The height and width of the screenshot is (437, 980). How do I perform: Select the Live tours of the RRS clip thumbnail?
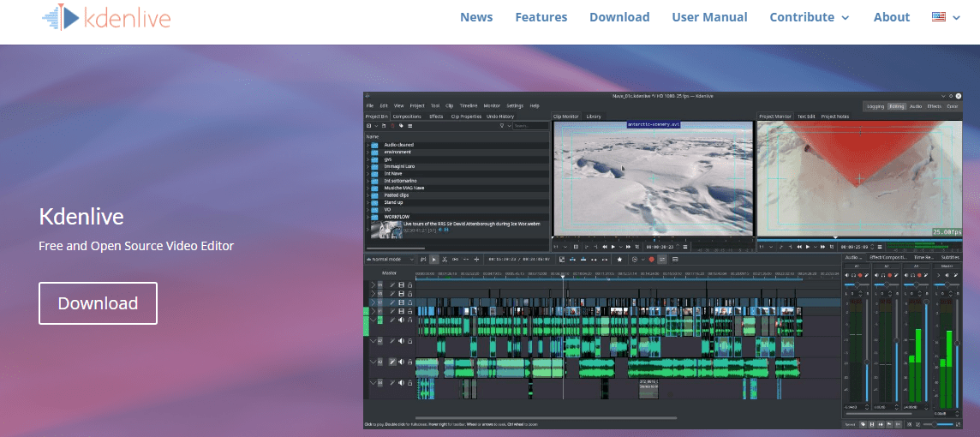[387, 230]
